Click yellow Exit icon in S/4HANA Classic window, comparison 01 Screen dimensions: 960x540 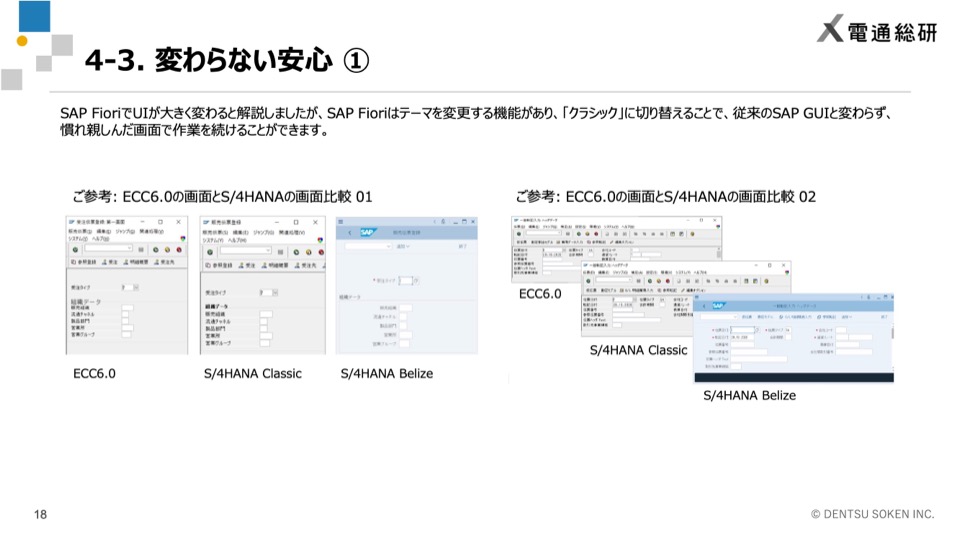309,252
